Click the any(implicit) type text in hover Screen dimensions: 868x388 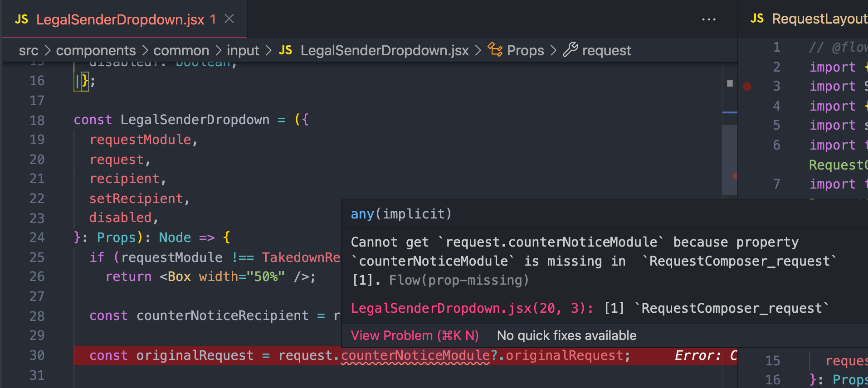click(x=401, y=214)
